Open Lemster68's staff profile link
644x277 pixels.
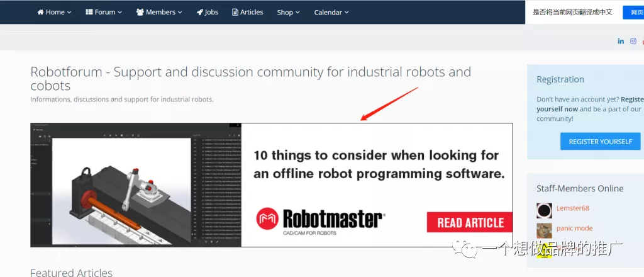572,208
